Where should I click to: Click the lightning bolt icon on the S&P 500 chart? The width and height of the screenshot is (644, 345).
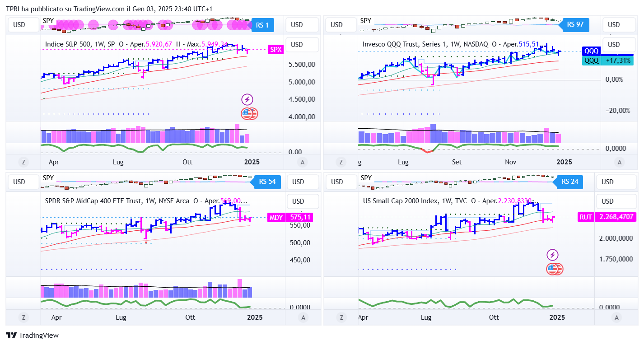(x=247, y=100)
